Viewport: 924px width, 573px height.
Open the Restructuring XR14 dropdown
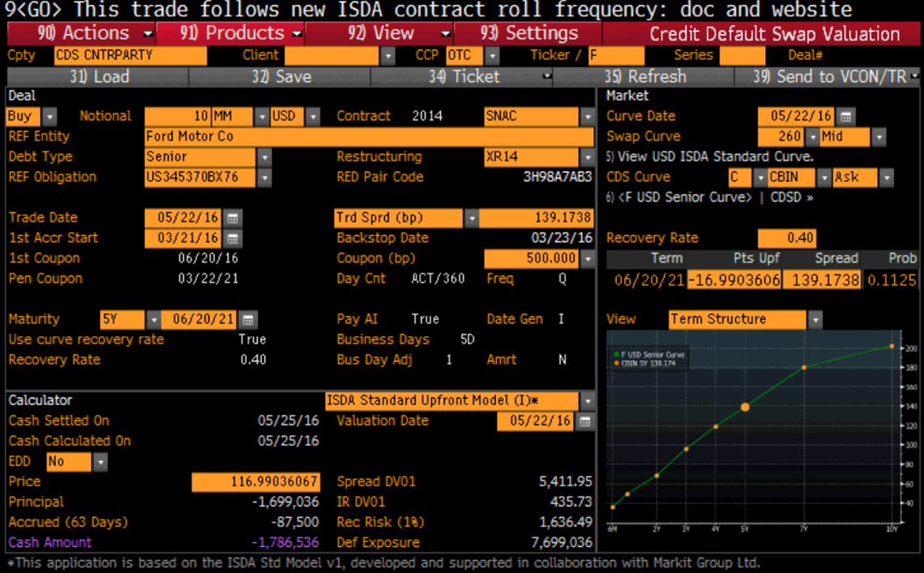[x=588, y=157]
